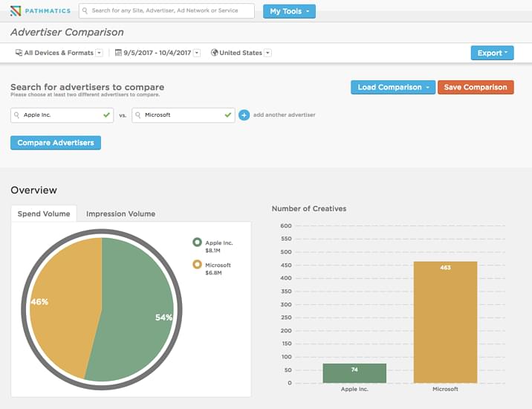Click the All Devices & Formats filter label
The image size is (532, 409).
[59, 53]
